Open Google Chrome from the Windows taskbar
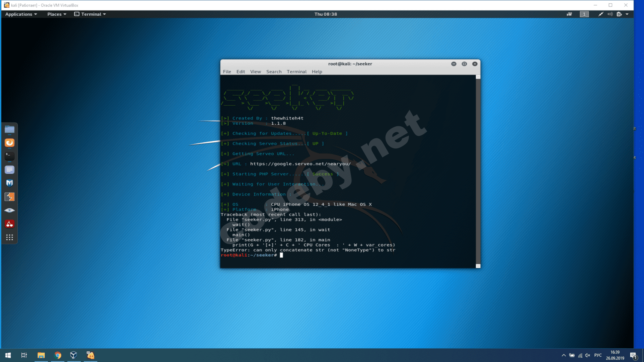644x362 pixels. coord(58,355)
